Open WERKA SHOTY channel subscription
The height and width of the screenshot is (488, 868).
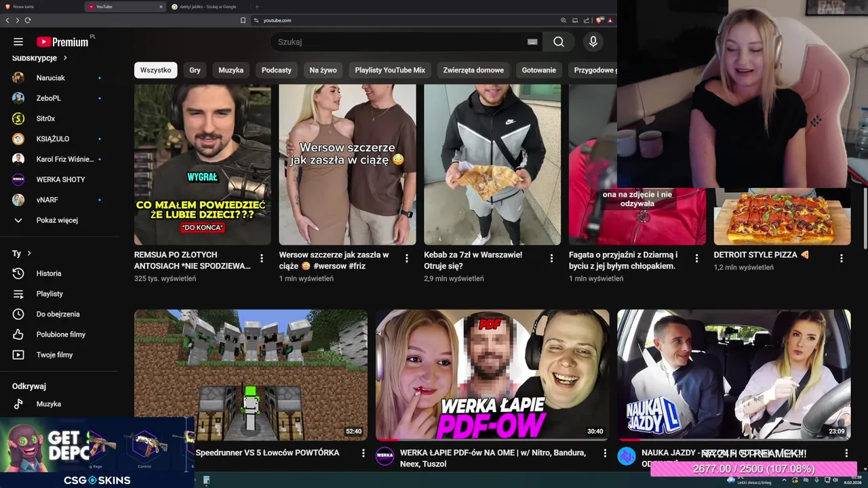pyautogui.click(x=60, y=180)
